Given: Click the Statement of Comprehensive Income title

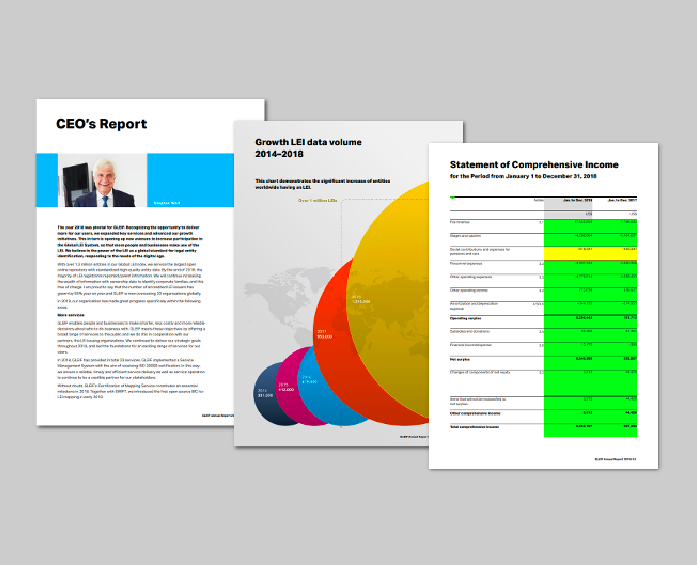Looking at the screenshot, I should pyautogui.click(x=534, y=164).
